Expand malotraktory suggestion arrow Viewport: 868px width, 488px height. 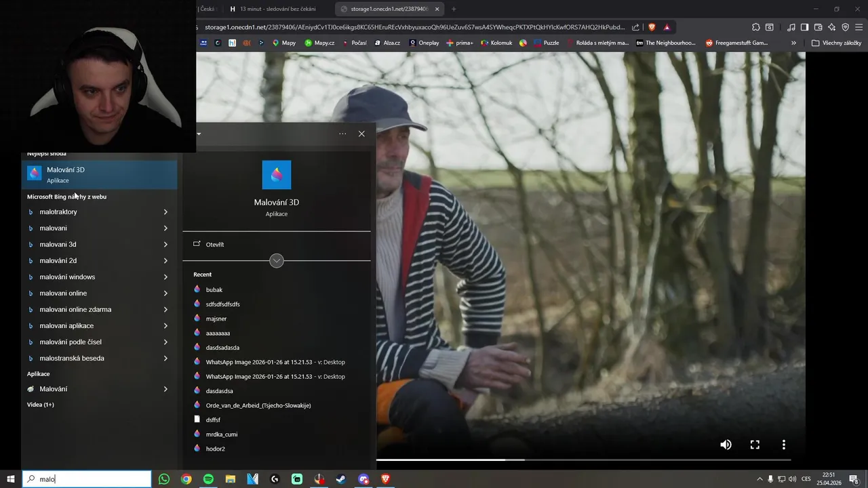pyautogui.click(x=165, y=212)
